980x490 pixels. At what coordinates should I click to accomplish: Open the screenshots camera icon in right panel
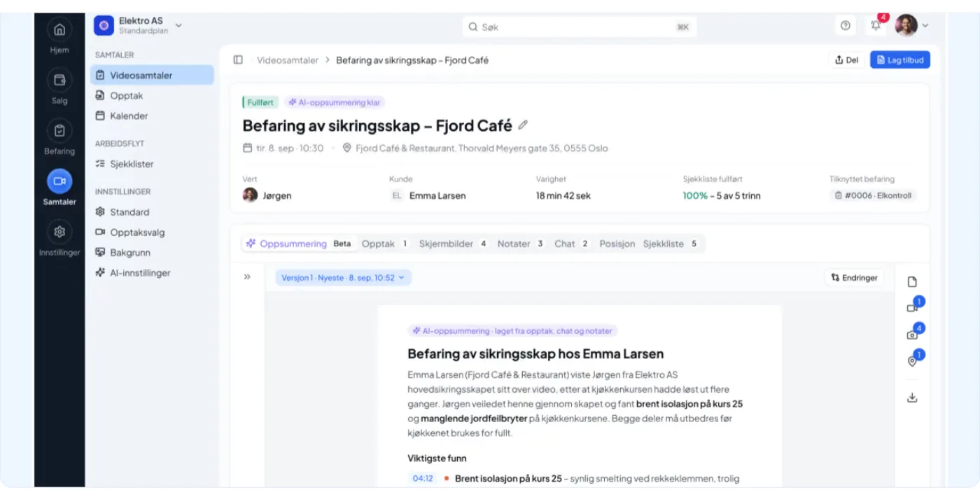[x=912, y=335]
